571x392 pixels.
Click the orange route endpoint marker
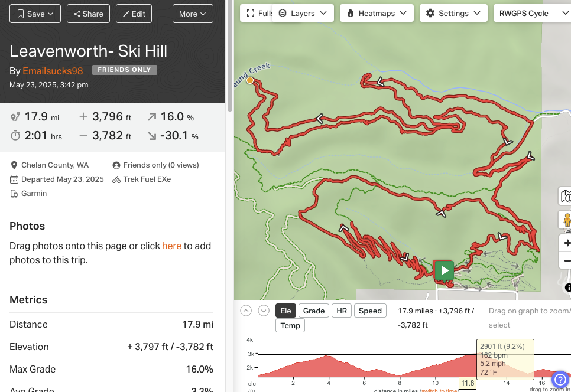point(250,80)
